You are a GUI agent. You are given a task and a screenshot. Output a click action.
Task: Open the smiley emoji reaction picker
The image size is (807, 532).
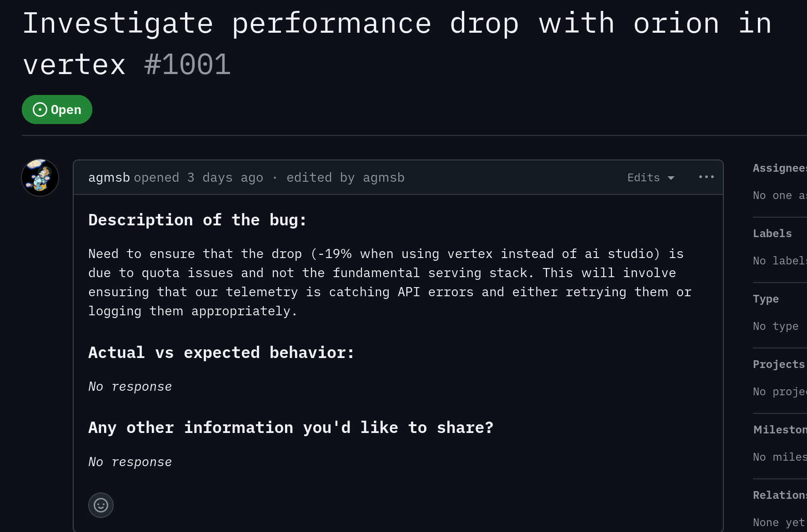click(100, 505)
